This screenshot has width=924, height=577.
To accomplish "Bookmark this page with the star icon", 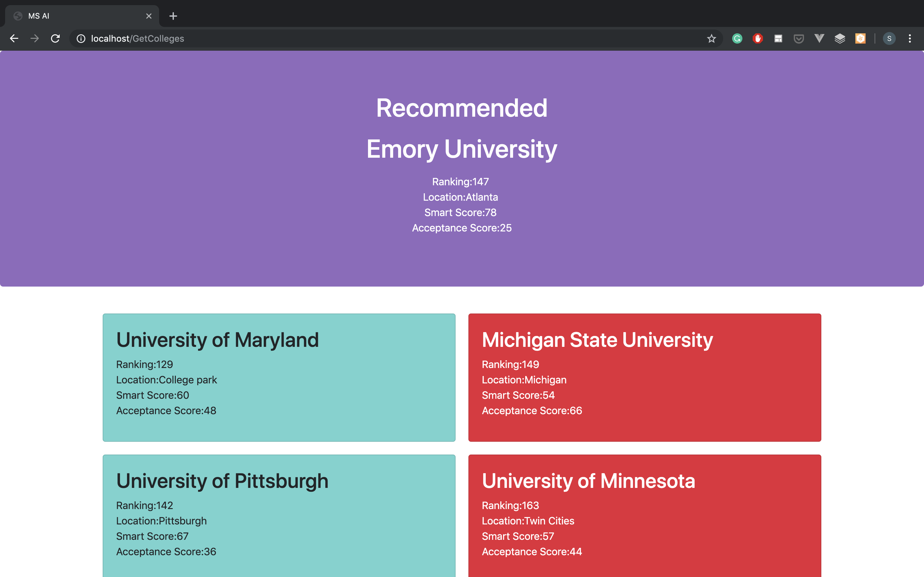I will (x=711, y=38).
